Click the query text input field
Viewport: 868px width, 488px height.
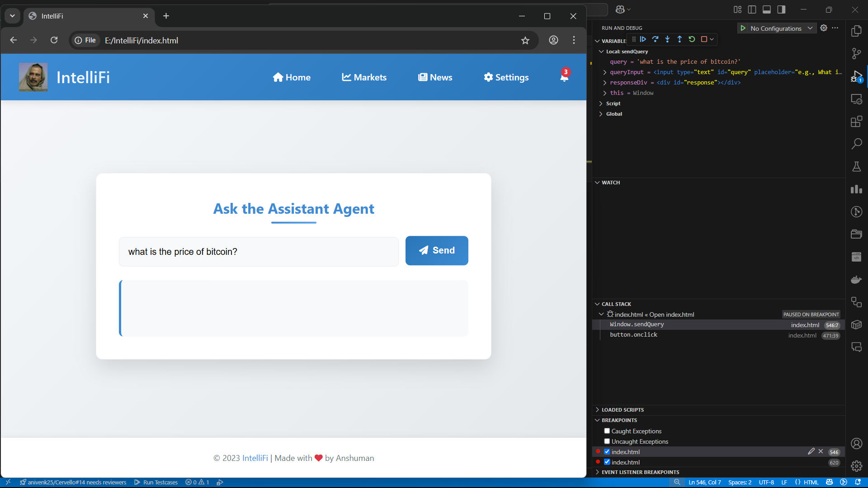coord(259,252)
